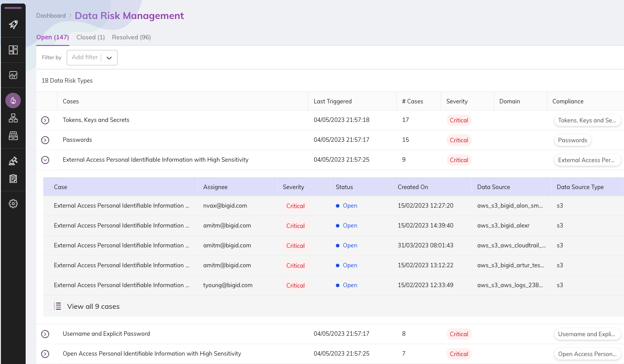The image size is (624, 364).
Task: Open the chart reports icon in sidebar
Action: click(x=13, y=75)
